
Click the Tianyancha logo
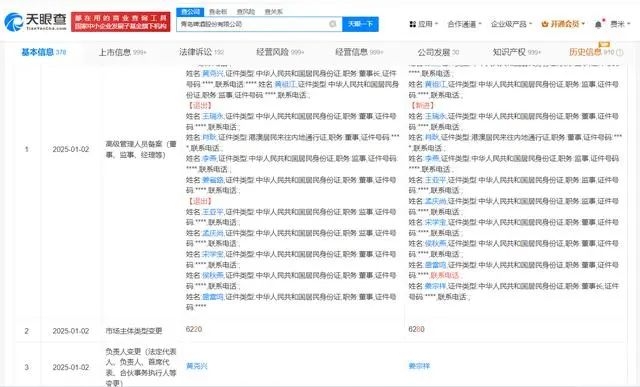coord(35,22)
